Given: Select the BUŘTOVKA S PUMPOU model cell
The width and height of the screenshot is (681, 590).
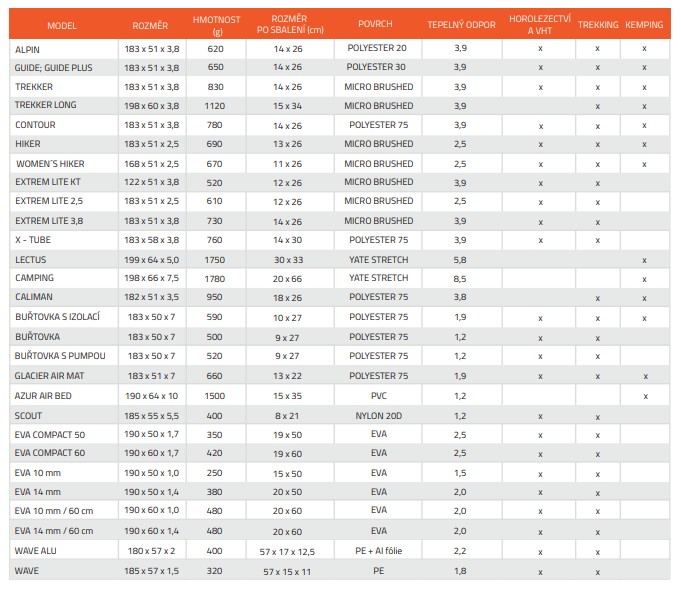Looking at the screenshot, I should click(60, 356).
